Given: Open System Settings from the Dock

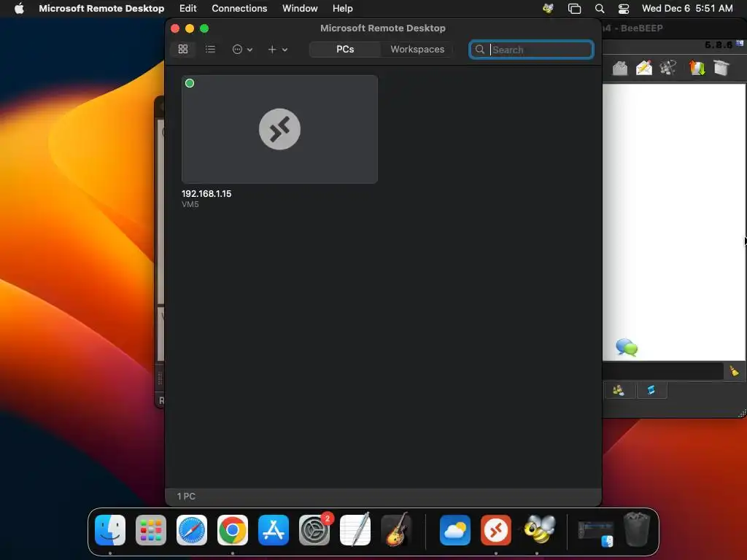Looking at the screenshot, I should coord(314,530).
